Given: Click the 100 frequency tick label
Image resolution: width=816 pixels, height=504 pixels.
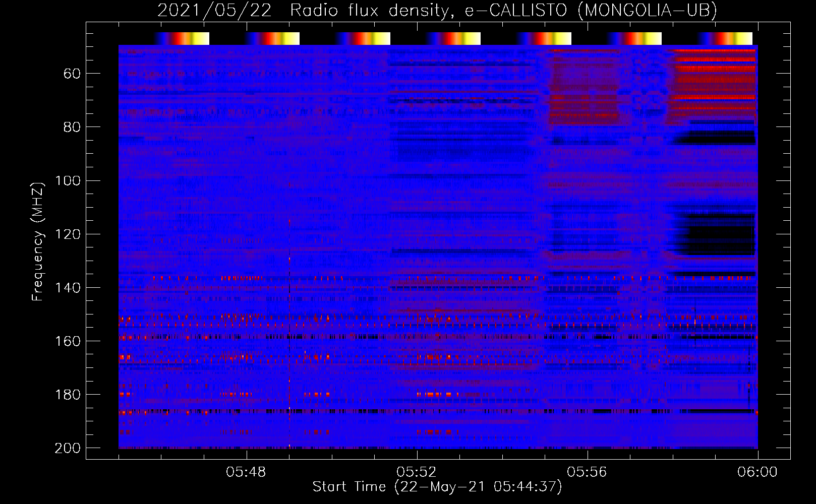Looking at the screenshot, I should click(x=68, y=180).
